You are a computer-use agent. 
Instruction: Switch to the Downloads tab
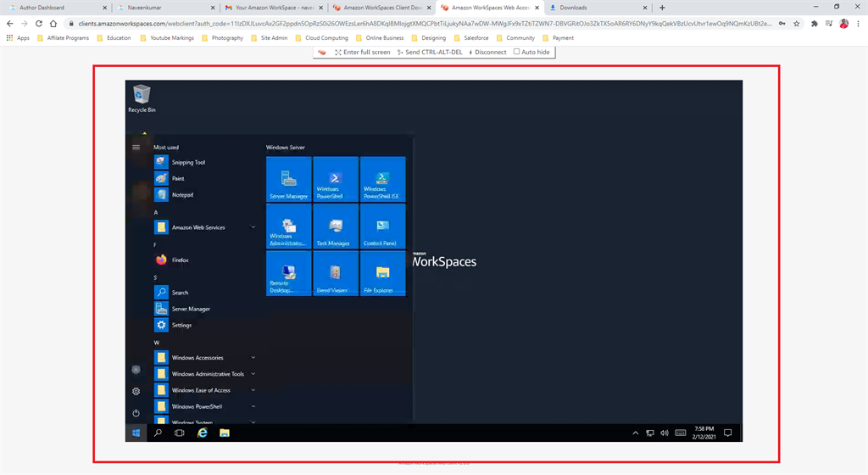click(598, 8)
